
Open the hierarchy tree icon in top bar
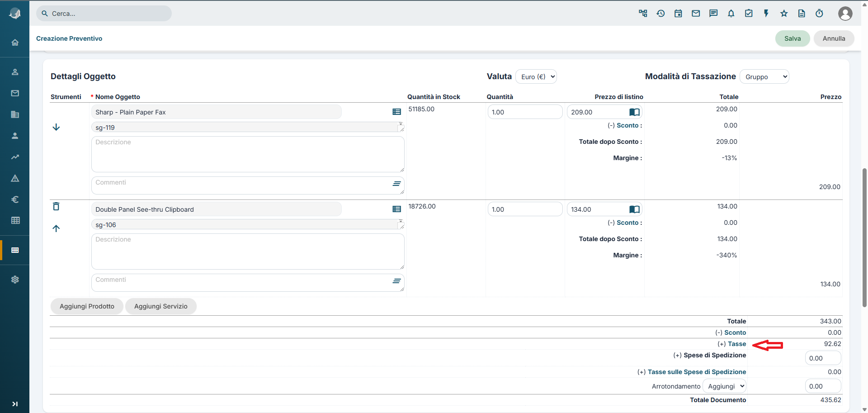(643, 14)
